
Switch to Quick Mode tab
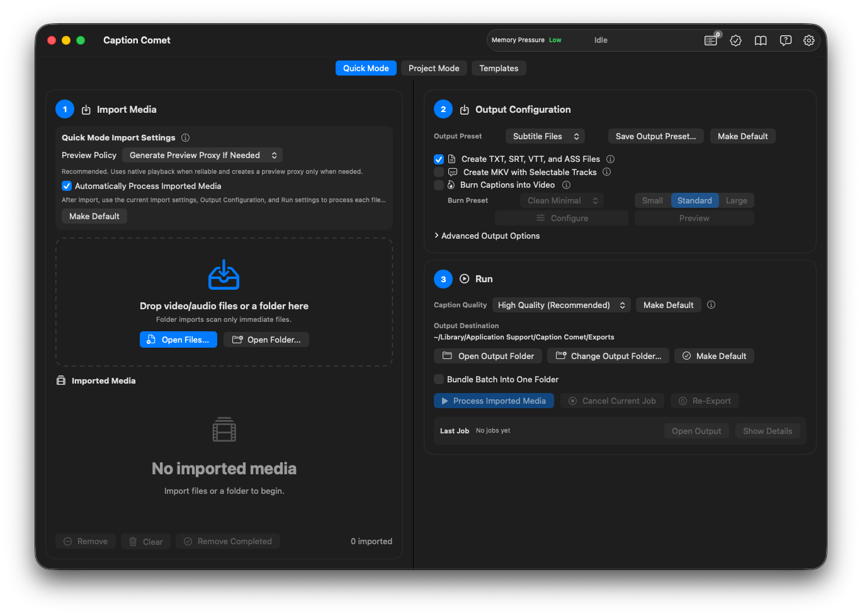click(366, 68)
